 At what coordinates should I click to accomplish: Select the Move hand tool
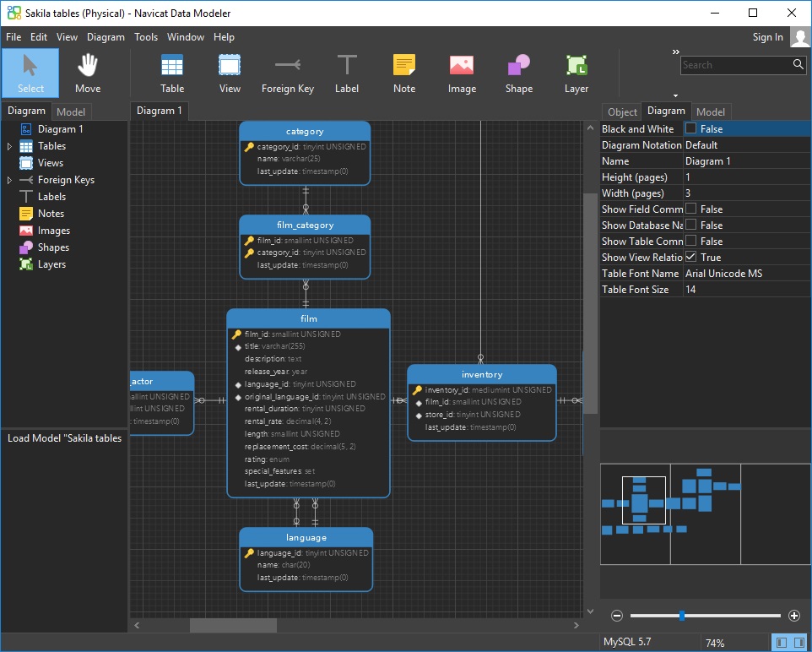tap(87, 73)
